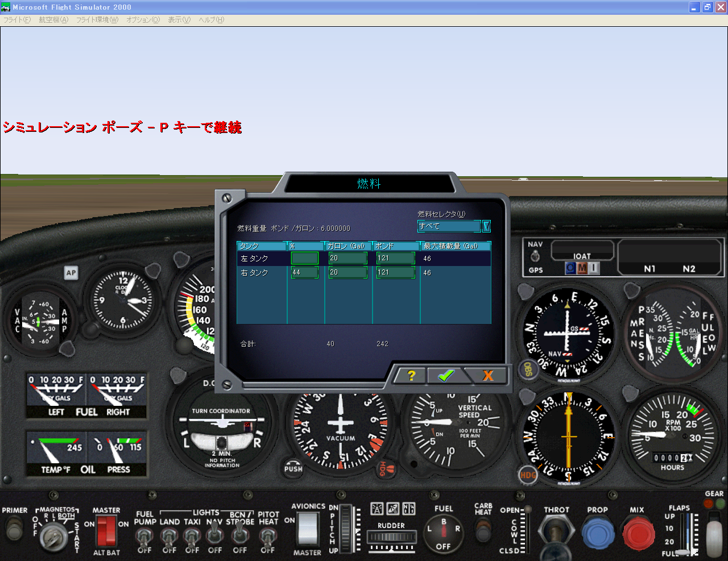This screenshot has height=561, width=728.
Task: Click the O outer marker light
Action: point(570,268)
